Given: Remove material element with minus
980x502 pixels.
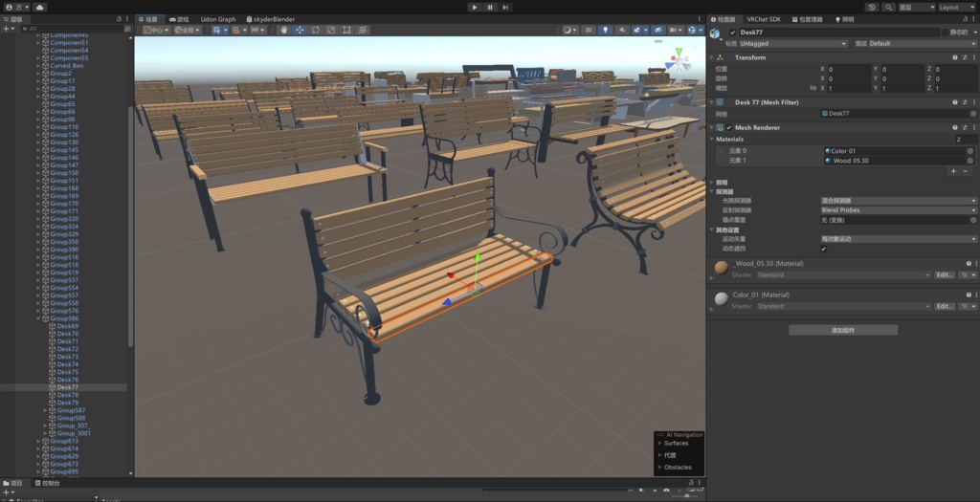Looking at the screenshot, I should pyautogui.click(x=966, y=171).
